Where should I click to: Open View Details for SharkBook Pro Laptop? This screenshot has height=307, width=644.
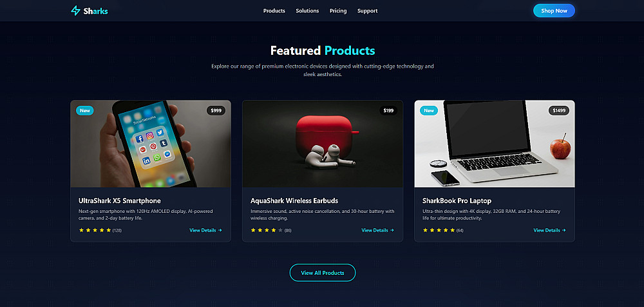click(549, 230)
